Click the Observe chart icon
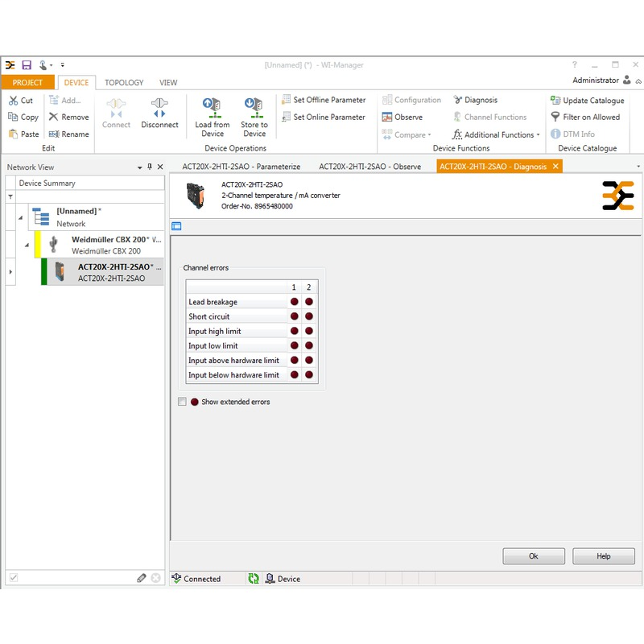Image resolution: width=644 pixels, height=644 pixels. [387, 117]
